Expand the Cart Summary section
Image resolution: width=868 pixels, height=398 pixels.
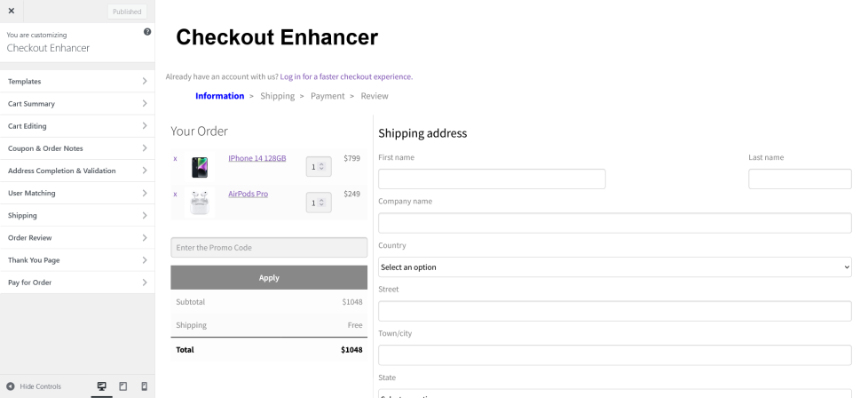[x=77, y=104]
